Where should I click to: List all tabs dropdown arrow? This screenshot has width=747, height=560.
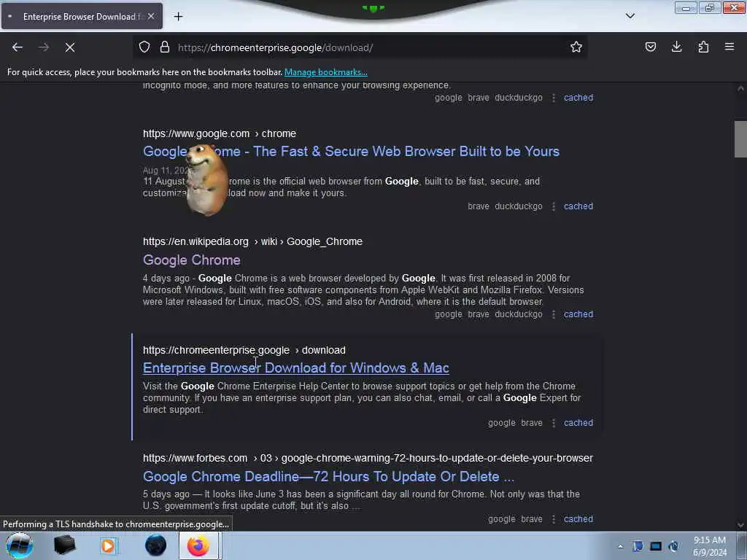point(630,16)
